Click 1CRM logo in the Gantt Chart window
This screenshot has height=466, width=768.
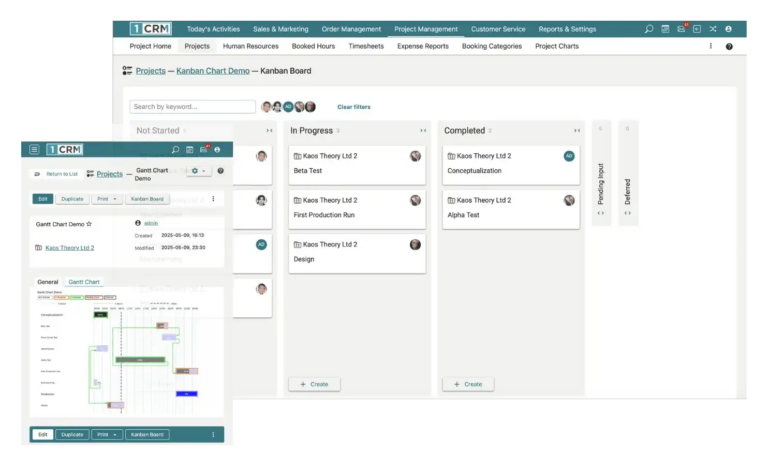pyautogui.click(x=65, y=149)
